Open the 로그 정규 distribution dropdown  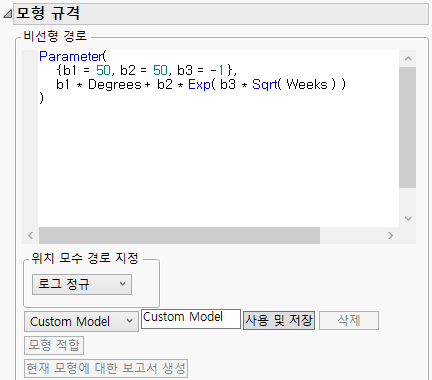[x=82, y=284]
